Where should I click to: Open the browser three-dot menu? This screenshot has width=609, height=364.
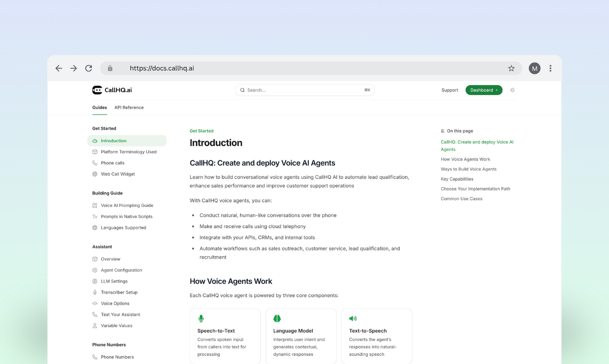click(550, 68)
